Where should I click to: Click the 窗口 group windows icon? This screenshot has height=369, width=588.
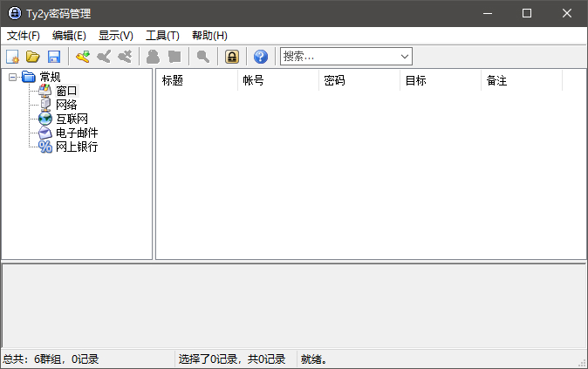45,91
